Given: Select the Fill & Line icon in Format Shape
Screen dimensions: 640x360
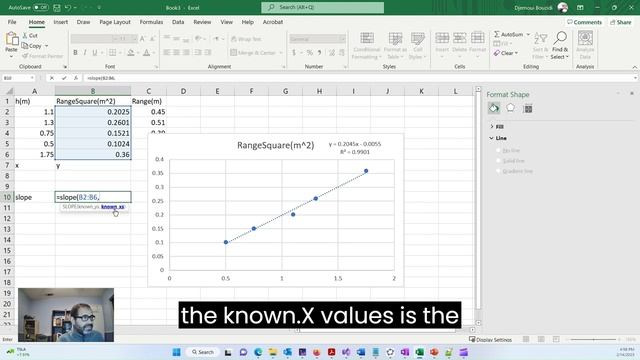Looking at the screenshot, I should tap(494, 108).
